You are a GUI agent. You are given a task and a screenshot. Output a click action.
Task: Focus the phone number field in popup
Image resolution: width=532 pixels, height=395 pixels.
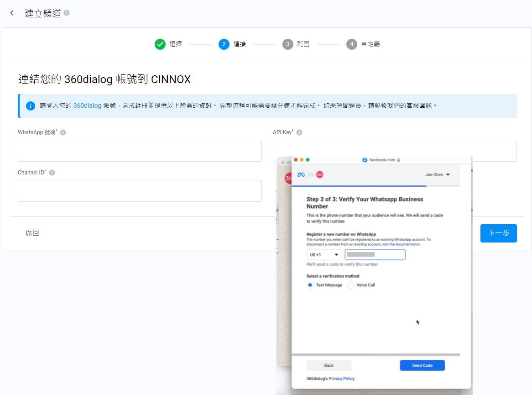coord(375,255)
